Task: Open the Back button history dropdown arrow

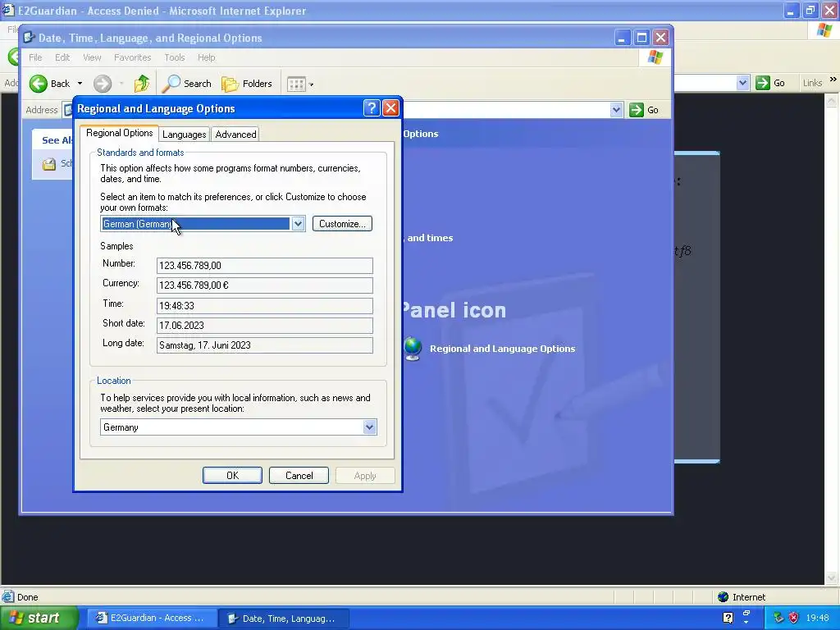Action: 80,84
